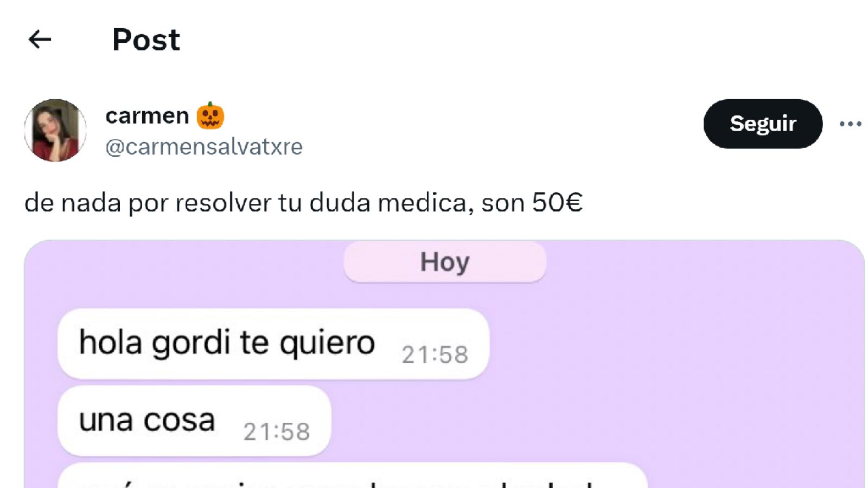Click the Post header title
The width and height of the screenshot is (868, 488).
(x=146, y=40)
